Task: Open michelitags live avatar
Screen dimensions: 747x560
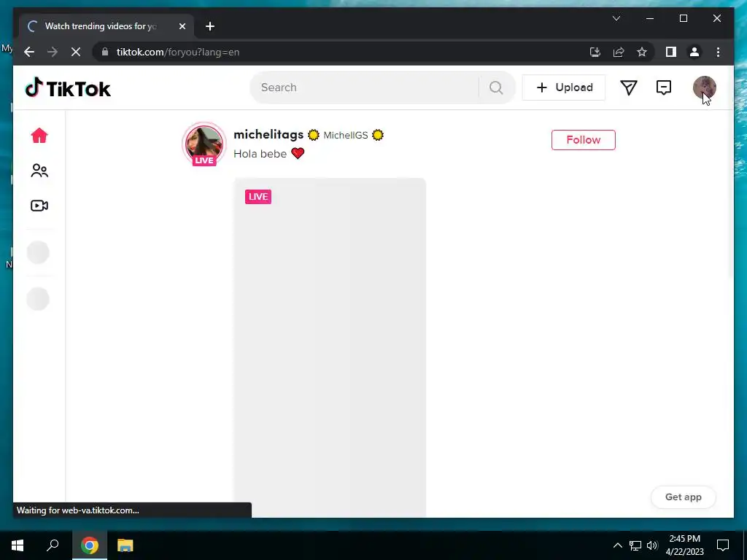Action: click(x=204, y=144)
